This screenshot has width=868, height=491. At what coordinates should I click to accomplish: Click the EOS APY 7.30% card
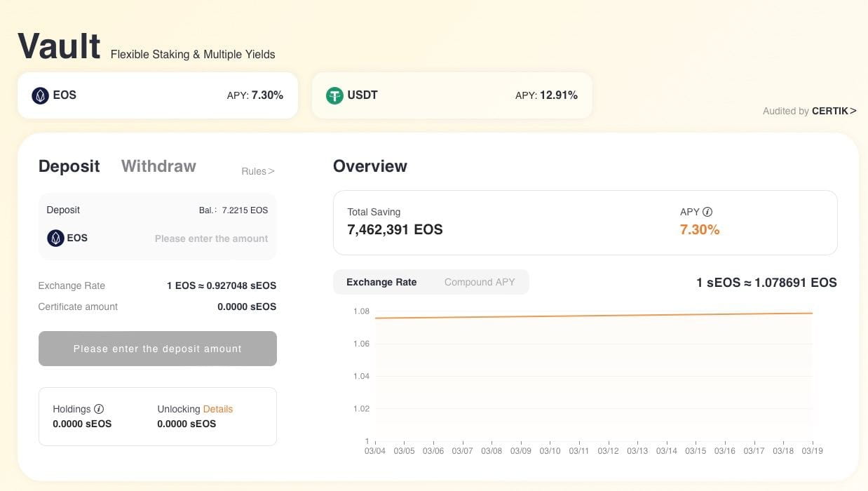[x=158, y=95]
